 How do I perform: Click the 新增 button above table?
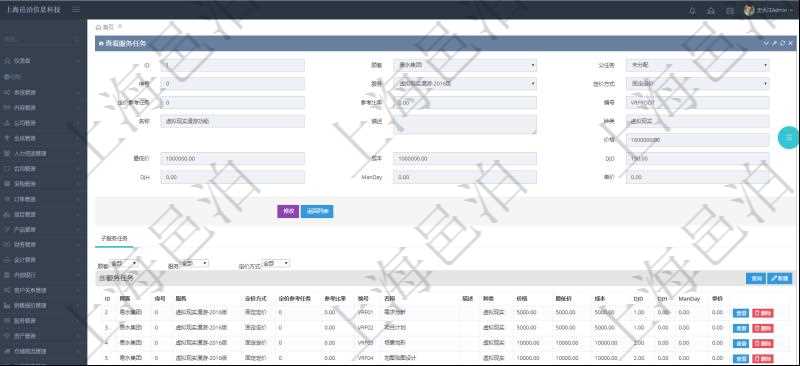(780, 278)
